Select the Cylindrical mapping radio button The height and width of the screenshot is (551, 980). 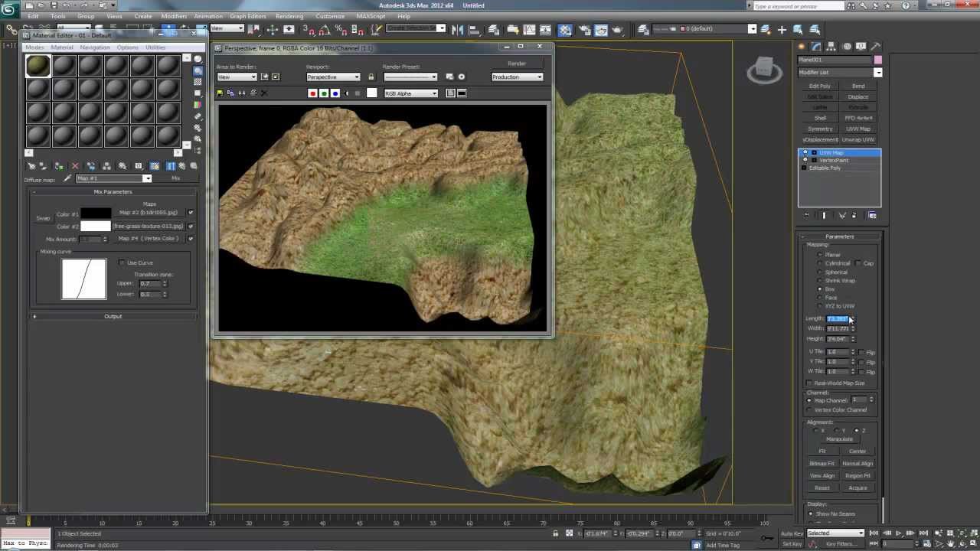820,263
